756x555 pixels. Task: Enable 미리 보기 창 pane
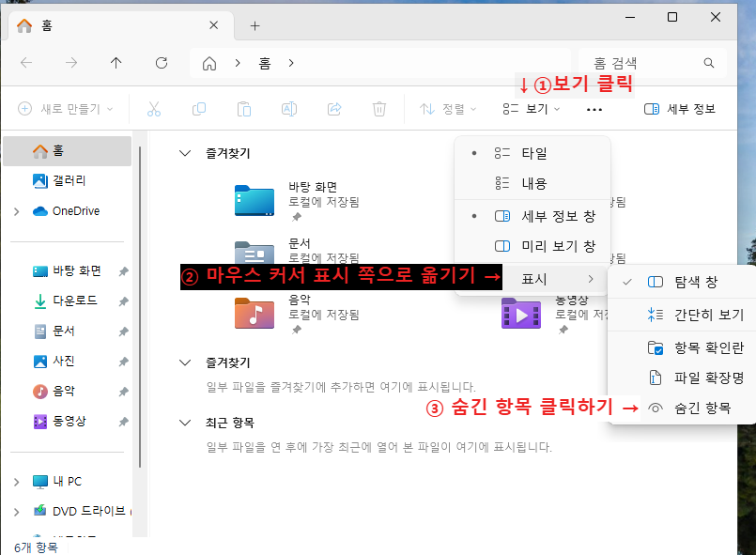(x=532, y=246)
